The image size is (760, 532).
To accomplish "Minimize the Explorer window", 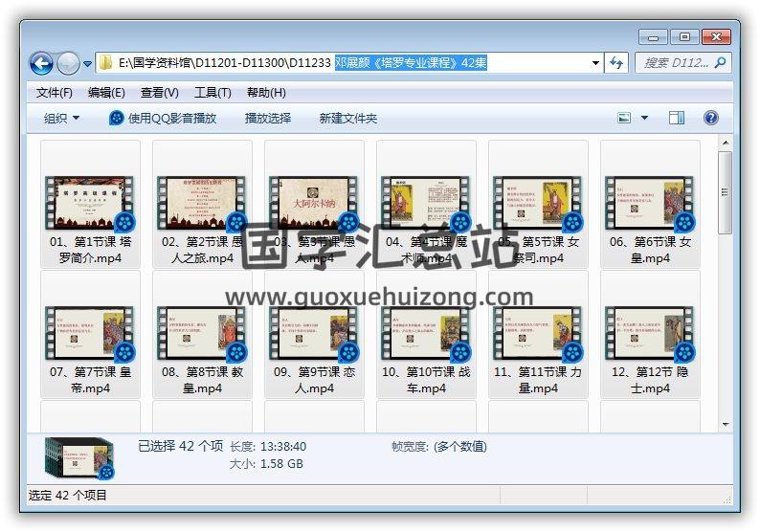I will [x=654, y=36].
